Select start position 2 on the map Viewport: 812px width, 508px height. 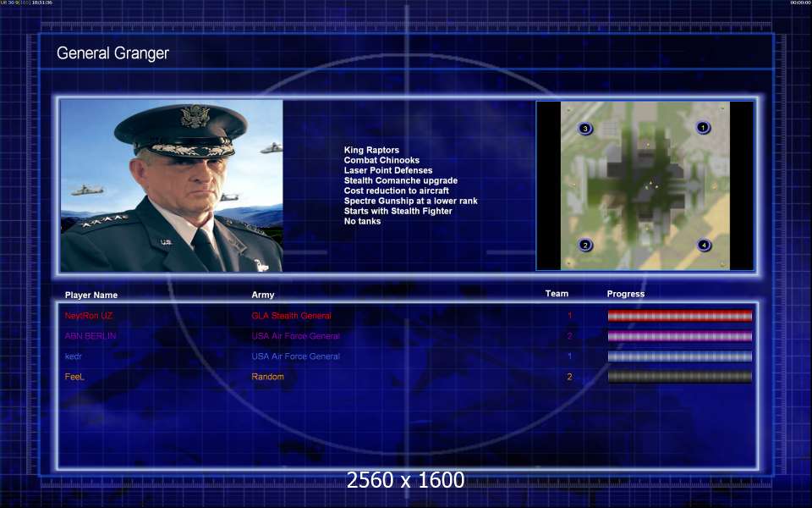tap(585, 245)
